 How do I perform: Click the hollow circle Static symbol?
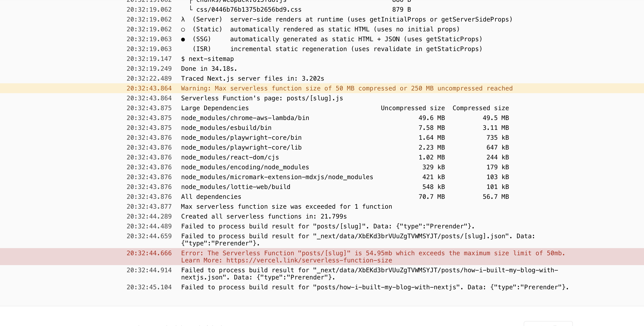coord(183,30)
